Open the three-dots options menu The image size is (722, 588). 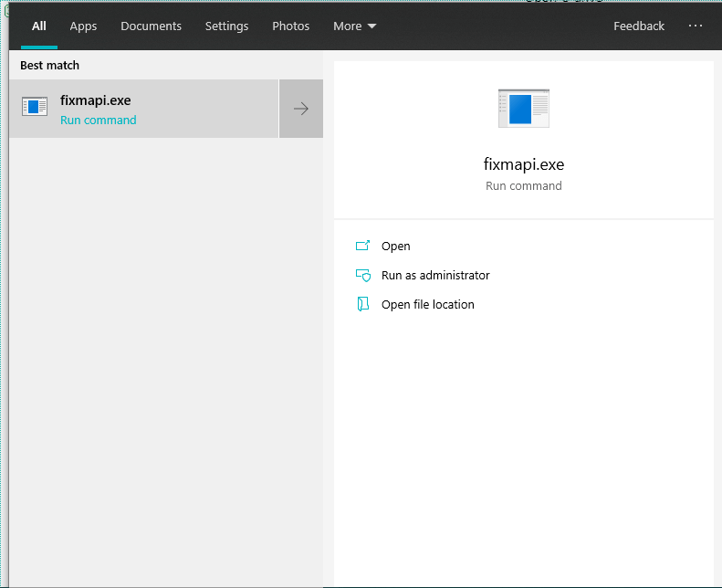(x=696, y=26)
